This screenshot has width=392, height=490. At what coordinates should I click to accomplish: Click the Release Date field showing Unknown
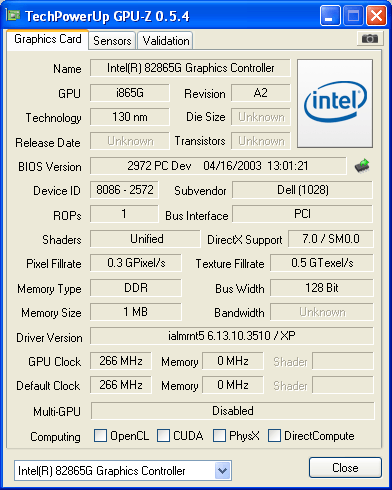(x=130, y=141)
